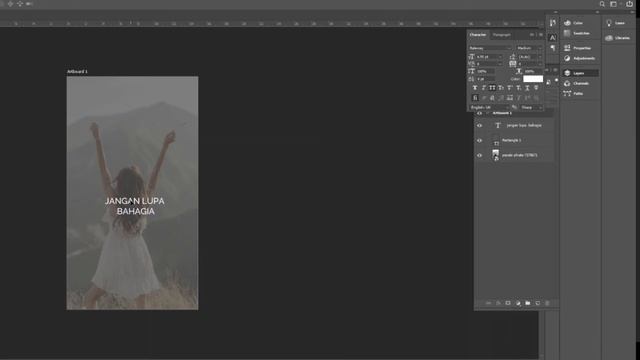This screenshot has height=360, width=640.
Task: Create new adjustment layer icon
Action: tap(518, 303)
